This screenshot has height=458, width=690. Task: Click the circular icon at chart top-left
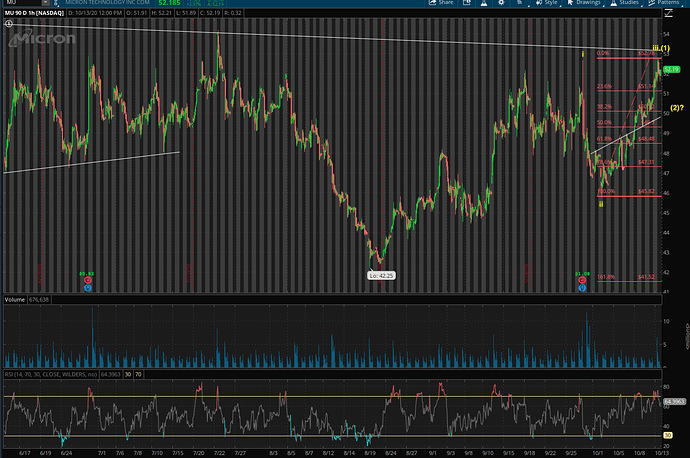pyautogui.click(x=9, y=24)
